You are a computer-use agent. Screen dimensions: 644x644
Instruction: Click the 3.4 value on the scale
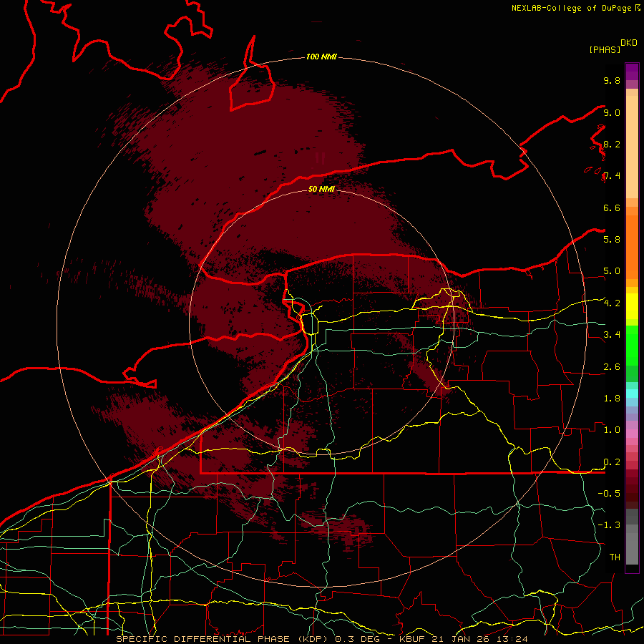612,335
